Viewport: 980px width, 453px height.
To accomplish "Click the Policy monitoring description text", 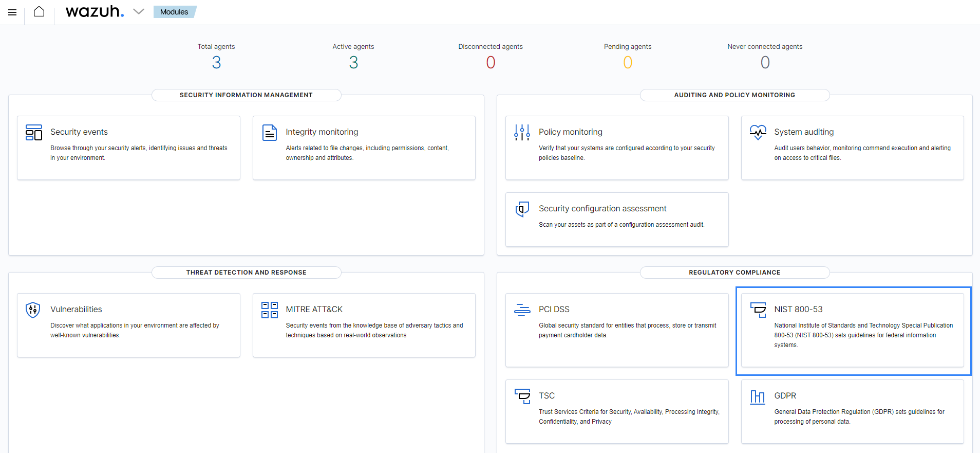I will [x=627, y=153].
